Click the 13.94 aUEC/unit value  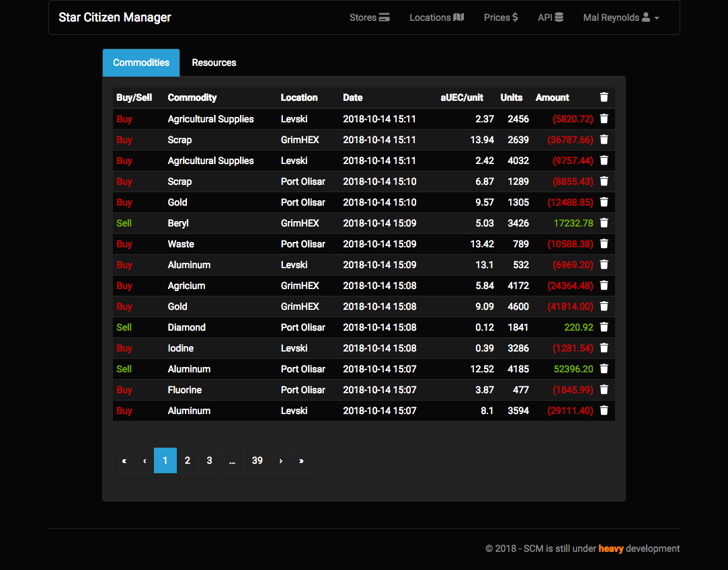click(x=482, y=140)
